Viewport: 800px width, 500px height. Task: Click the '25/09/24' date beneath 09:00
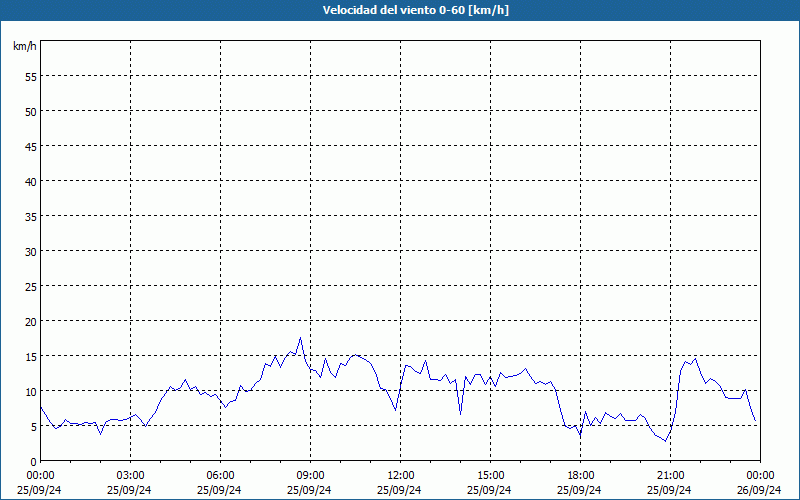pyautogui.click(x=309, y=490)
